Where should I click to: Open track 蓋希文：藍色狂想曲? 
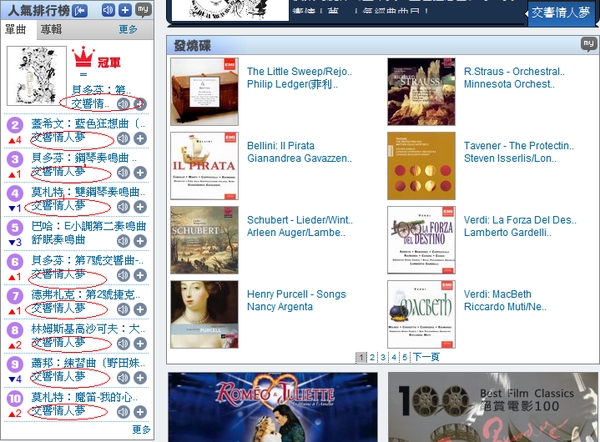pos(88,124)
